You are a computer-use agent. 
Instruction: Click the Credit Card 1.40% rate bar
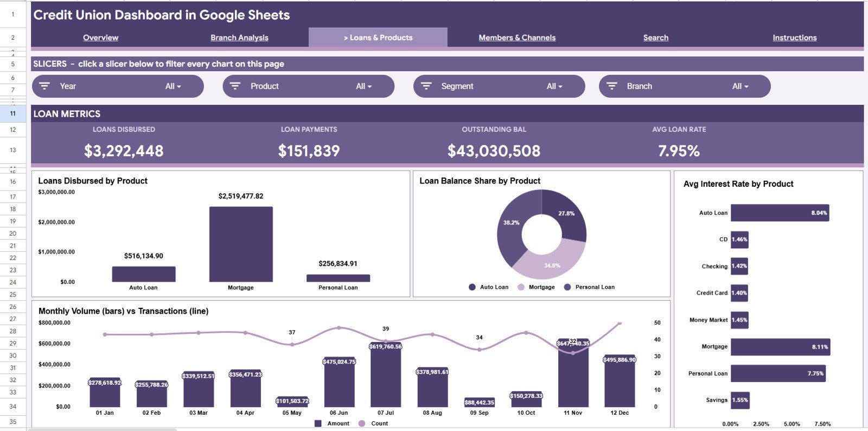tap(739, 293)
